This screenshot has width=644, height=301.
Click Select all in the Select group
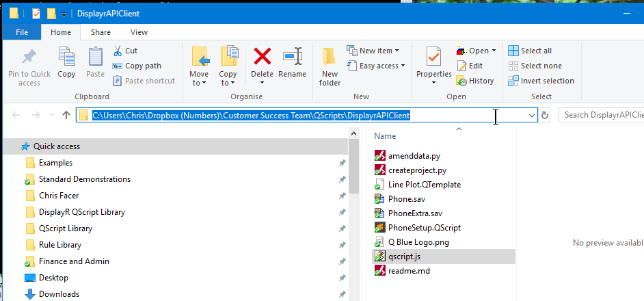click(x=530, y=51)
